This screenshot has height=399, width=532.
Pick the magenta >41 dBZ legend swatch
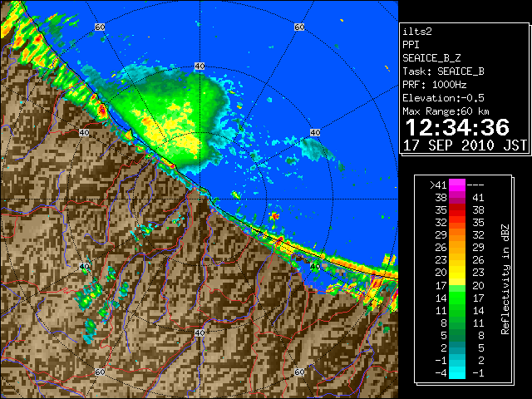coord(457,185)
